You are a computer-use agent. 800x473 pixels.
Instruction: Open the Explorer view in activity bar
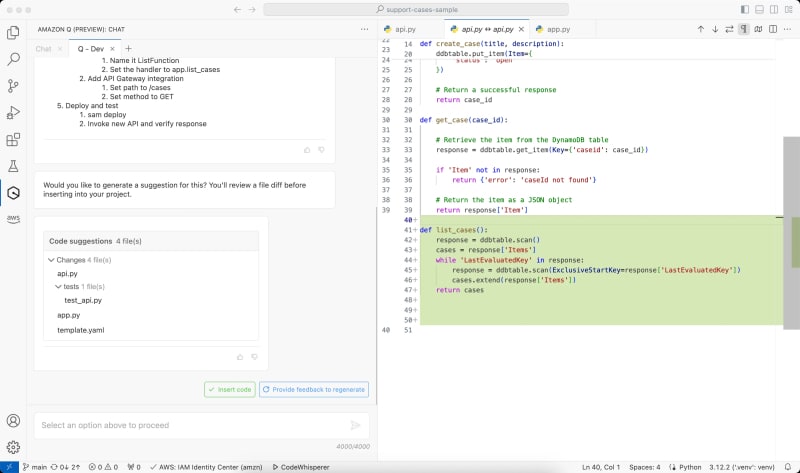[13, 32]
